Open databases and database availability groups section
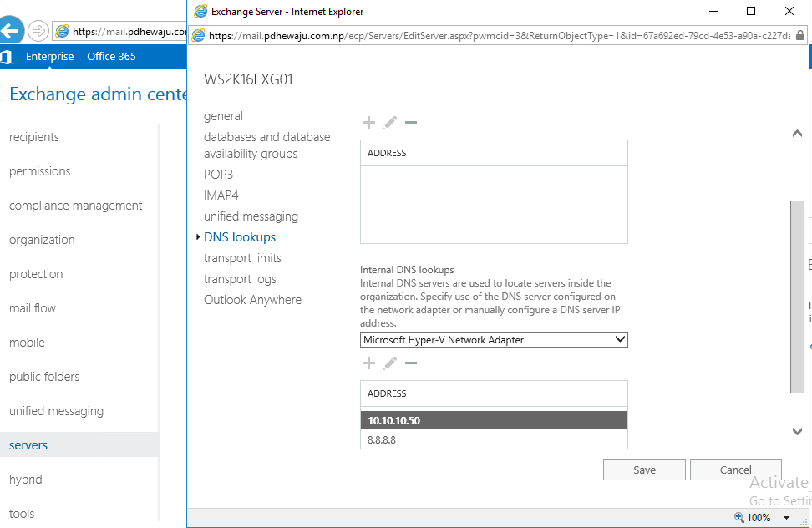Image resolution: width=812 pixels, height=528 pixels. [267, 145]
